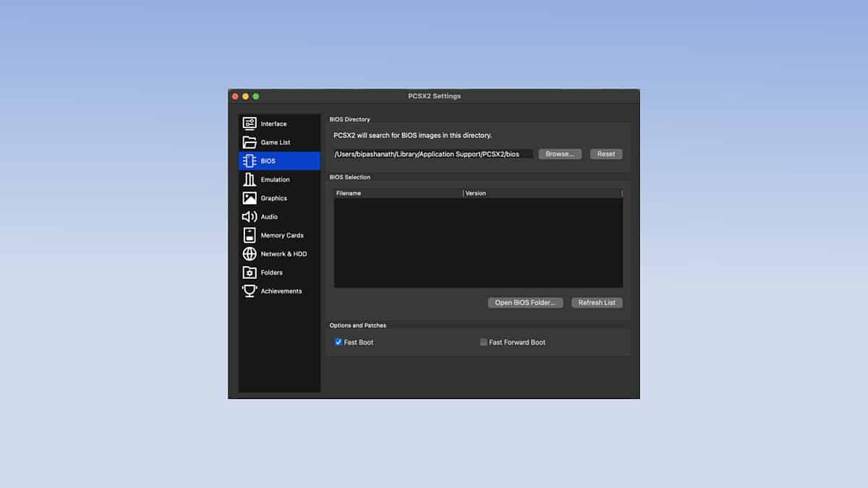Click the BIOS chip icon in sidebar
The image size is (868, 488).
tap(250, 160)
